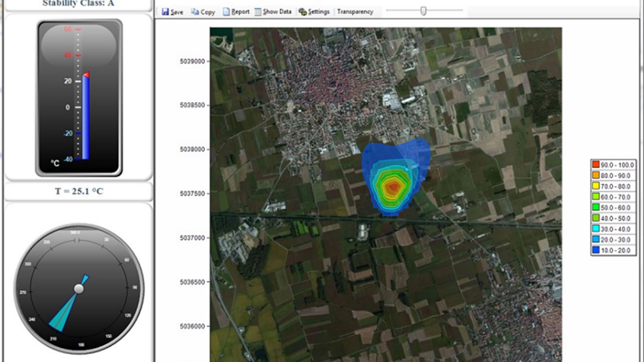Viewport: 644px width, 362px height.
Task: Click the -20 mark on thermometer scale
Action: pos(68,133)
